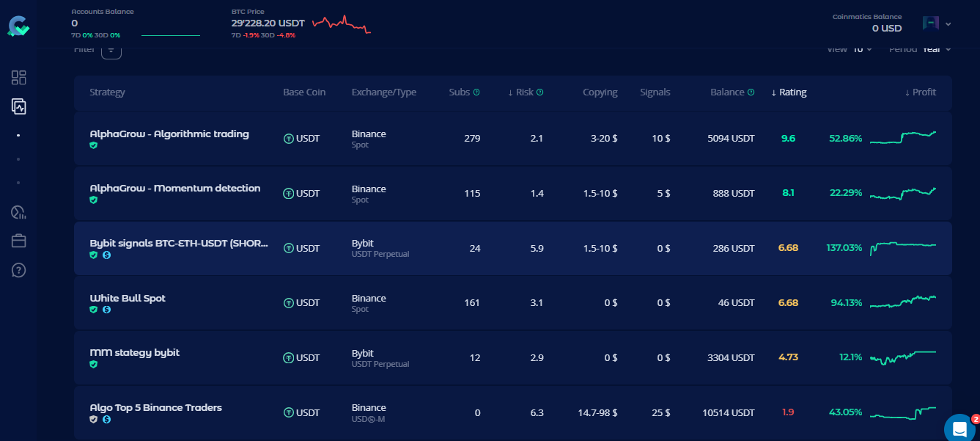Click the BTC Price red sparkline chart
Viewport: 980px width, 441px height.
342,24
